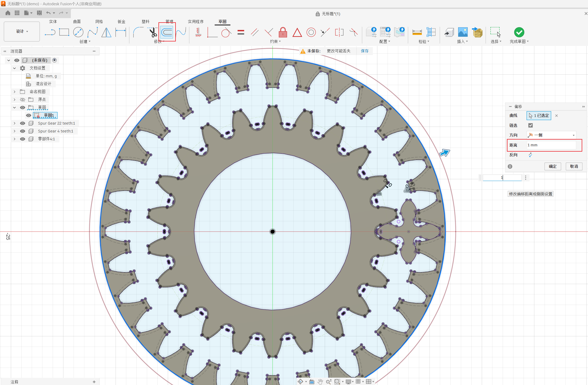
Task: Open the Measure tool
Action: pos(417,32)
